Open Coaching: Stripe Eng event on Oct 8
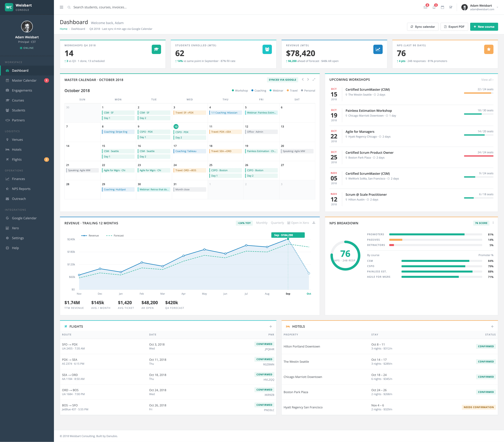 click(118, 132)
